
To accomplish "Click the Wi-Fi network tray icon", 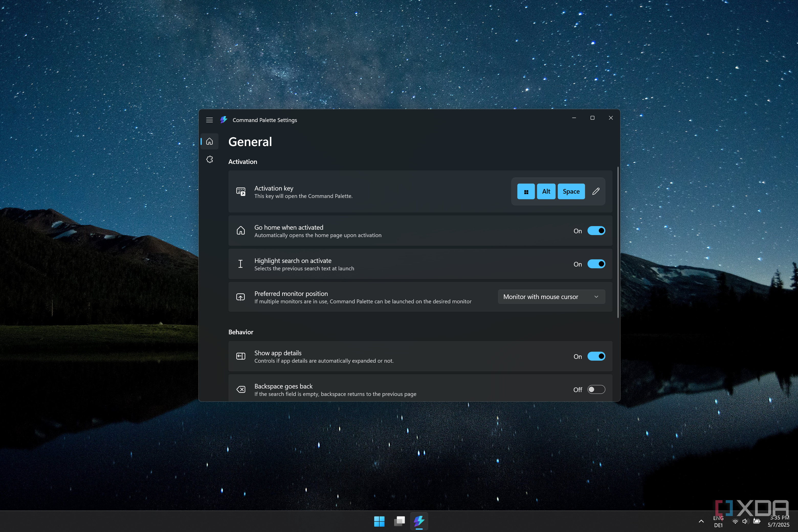I will click(x=735, y=522).
